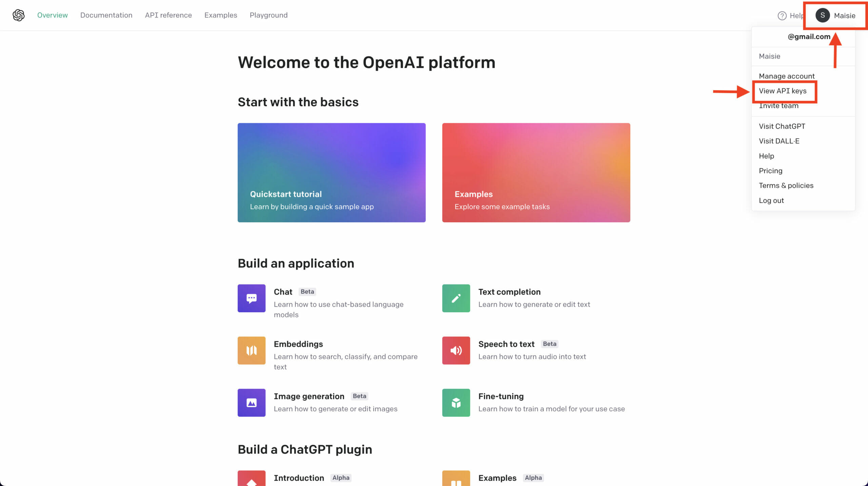This screenshot has width=868, height=486.
Task: Click the Examples navigation tab
Action: point(221,15)
